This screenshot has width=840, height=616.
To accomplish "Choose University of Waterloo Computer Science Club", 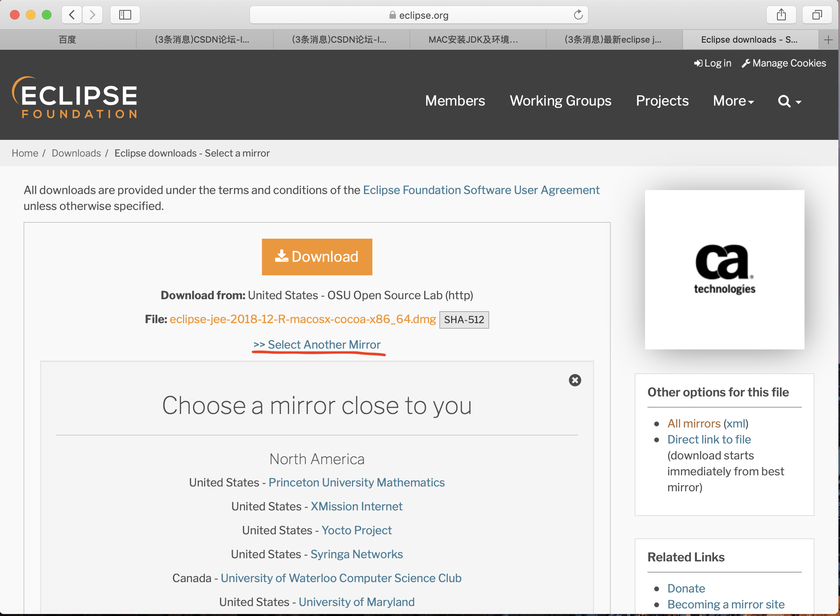I will point(341,578).
